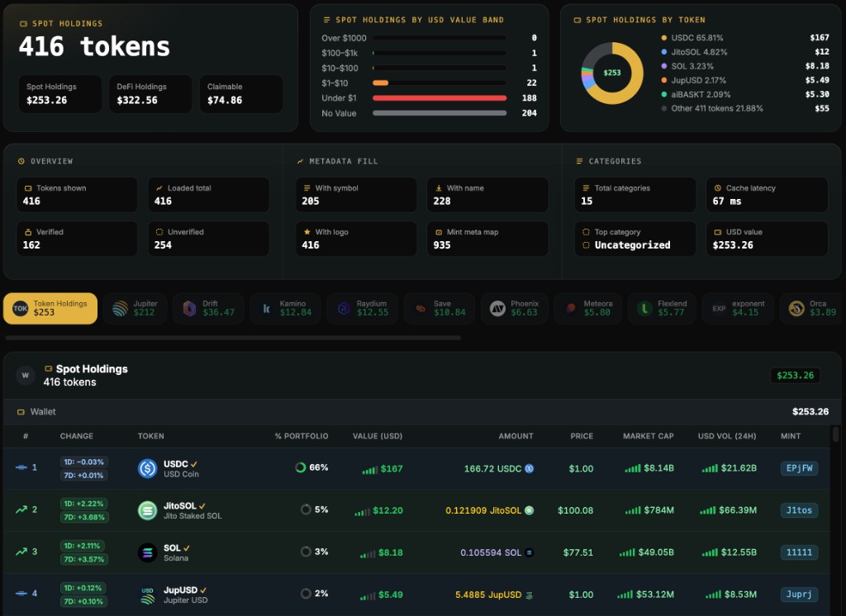The image size is (846, 616).
Task: Click the With logo star icon
Action: (307, 232)
